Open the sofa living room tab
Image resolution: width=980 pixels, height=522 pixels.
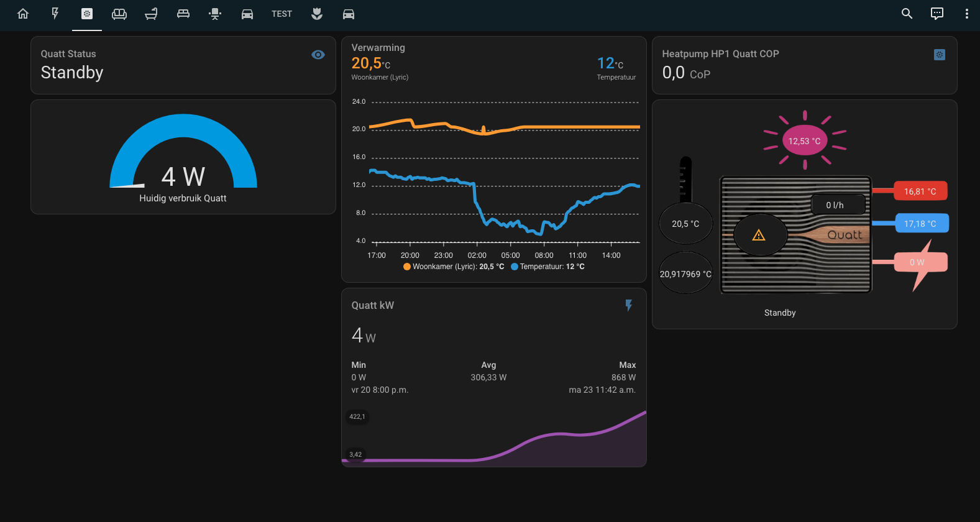point(119,14)
